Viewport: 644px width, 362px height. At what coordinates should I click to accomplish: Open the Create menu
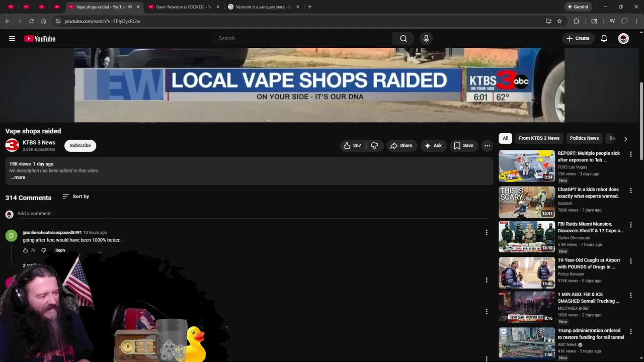[x=578, y=39]
